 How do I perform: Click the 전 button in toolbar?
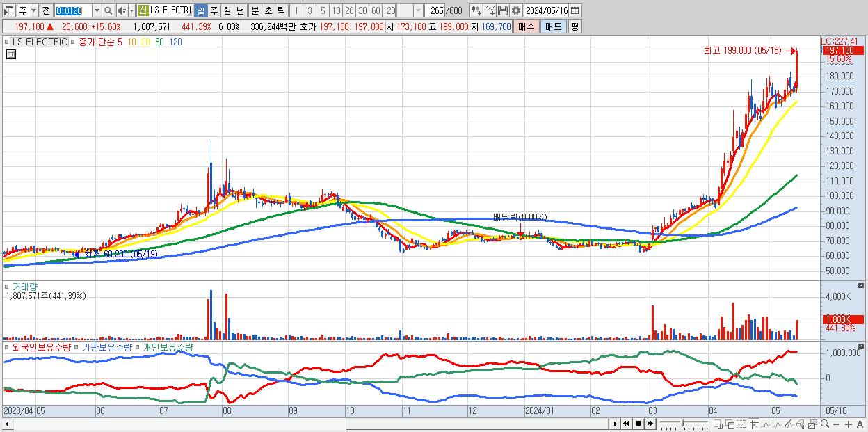point(46,10)
